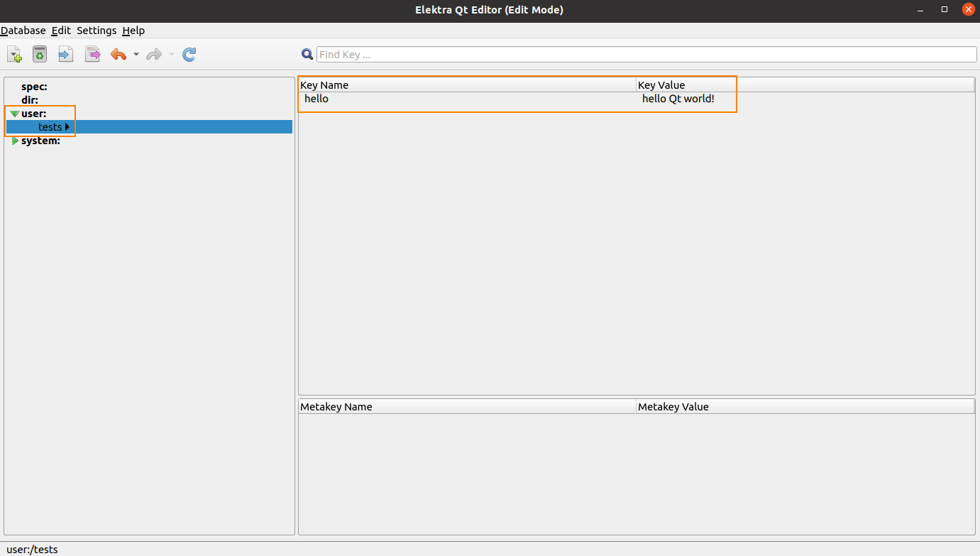Expand the system: namespace green triangle
The width and height of the screenshot is (980, 556).
click(15, 141)
